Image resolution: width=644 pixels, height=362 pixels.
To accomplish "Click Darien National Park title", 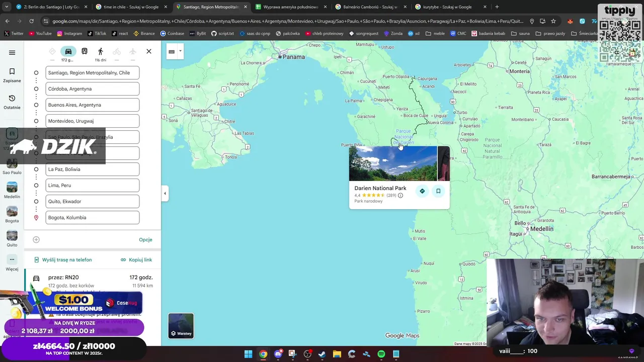I will click(380, 188).
